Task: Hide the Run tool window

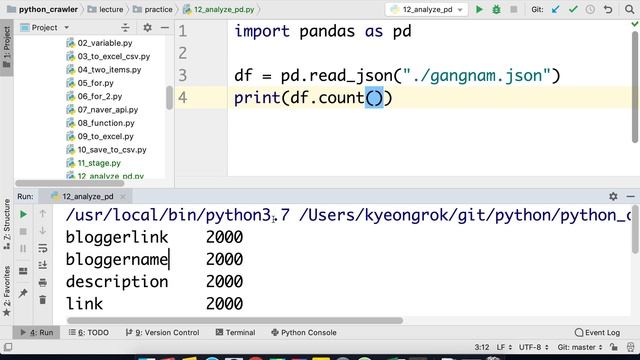Action: [630, 196]
